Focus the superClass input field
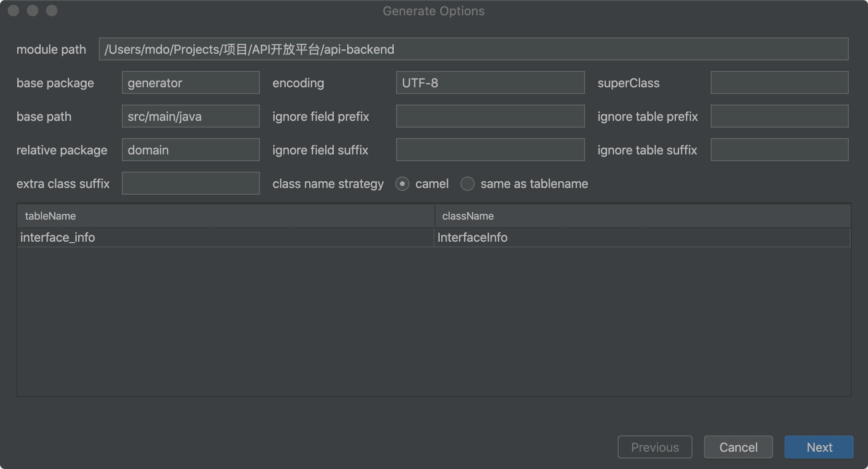 click(779, 83)
